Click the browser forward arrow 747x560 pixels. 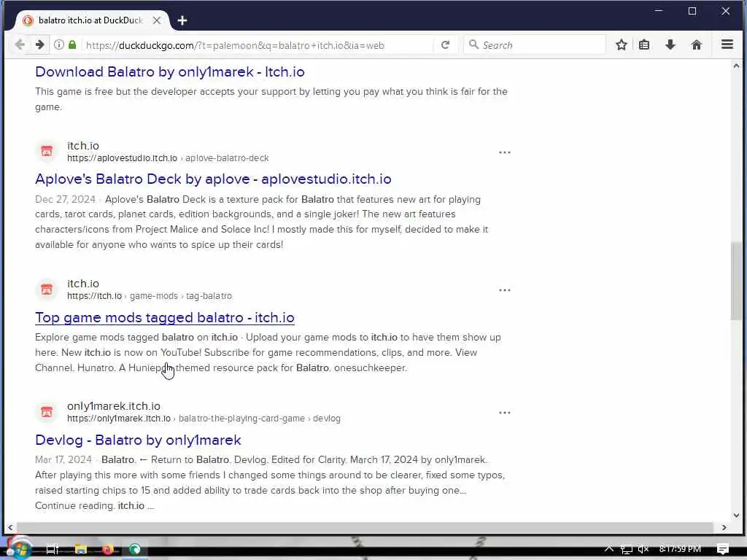click(39, 44)
